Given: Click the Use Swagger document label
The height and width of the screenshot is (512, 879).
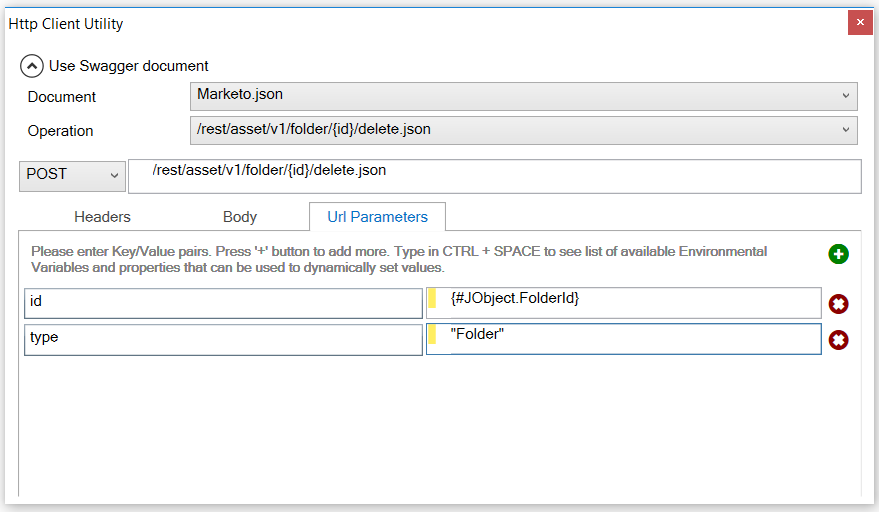Looking at the screenshot, I should click(x=128, y=66).
